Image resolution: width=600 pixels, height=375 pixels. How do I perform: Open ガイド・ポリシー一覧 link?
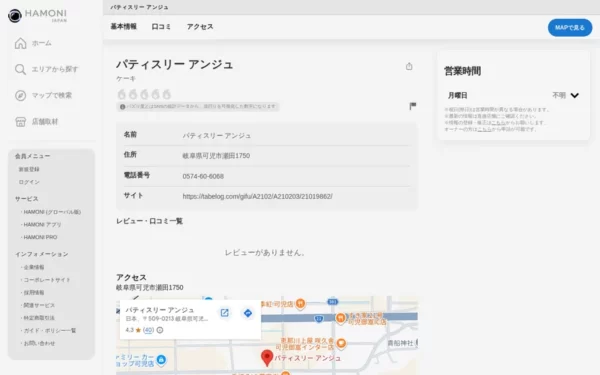50,330
